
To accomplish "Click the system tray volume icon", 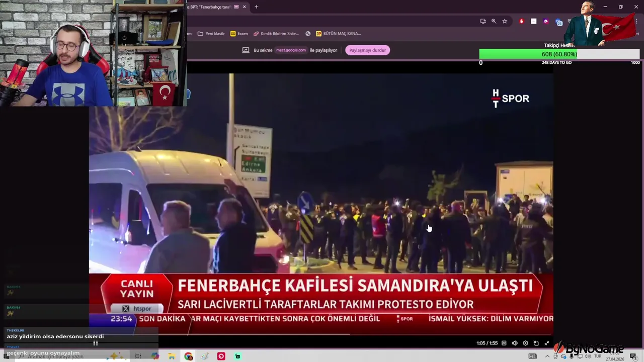I will (587, 356).
